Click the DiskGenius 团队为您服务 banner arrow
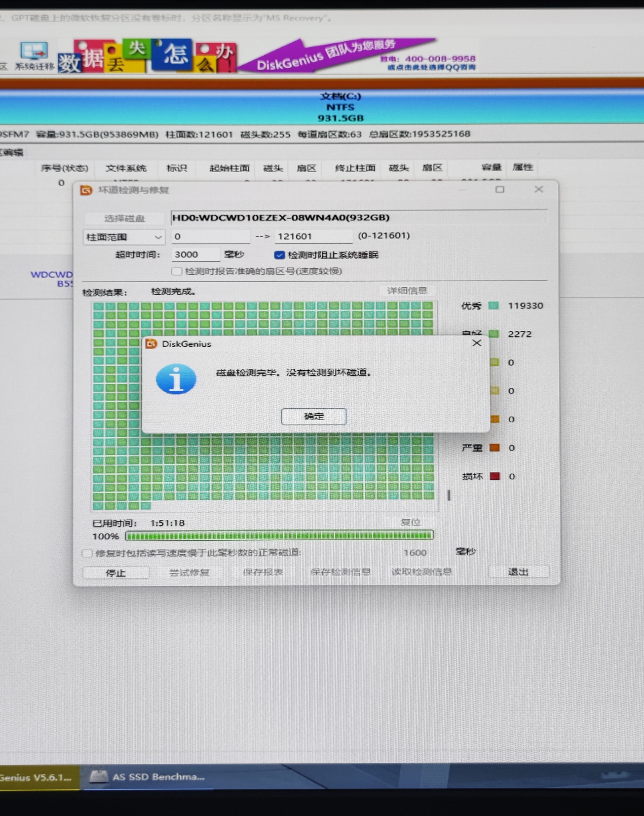644x816 pixels. point(337,55)
